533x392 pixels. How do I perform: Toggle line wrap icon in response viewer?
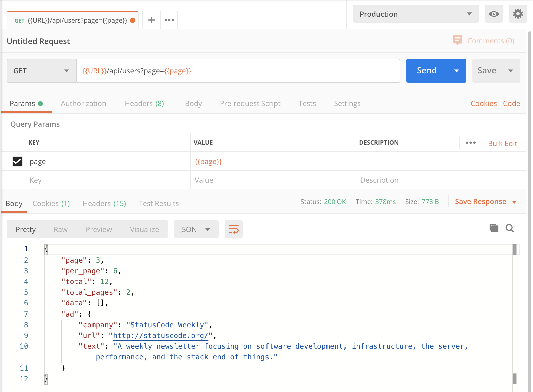pyautogui.click(x=234, y=229)
